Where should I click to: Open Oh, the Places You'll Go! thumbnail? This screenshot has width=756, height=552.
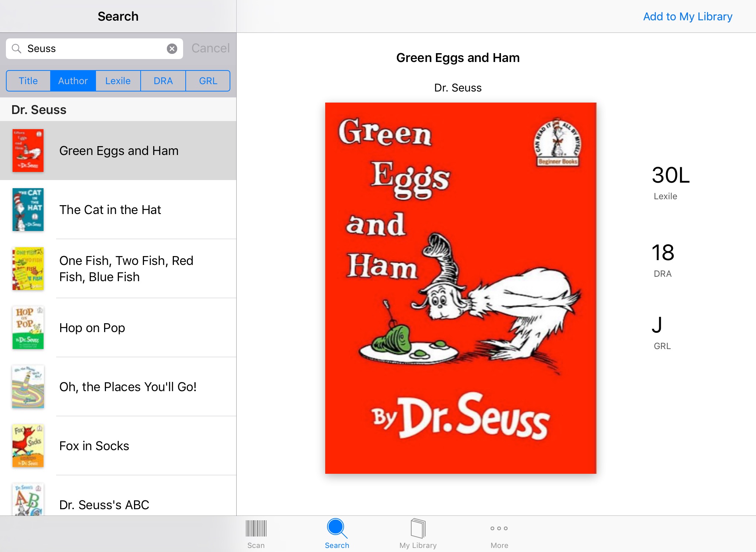pos(28,387)
